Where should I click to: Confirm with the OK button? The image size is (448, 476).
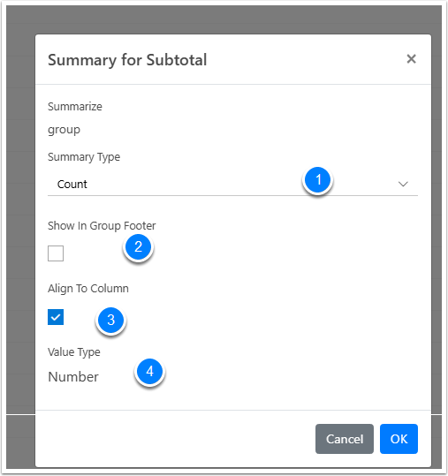click(399, 439)
